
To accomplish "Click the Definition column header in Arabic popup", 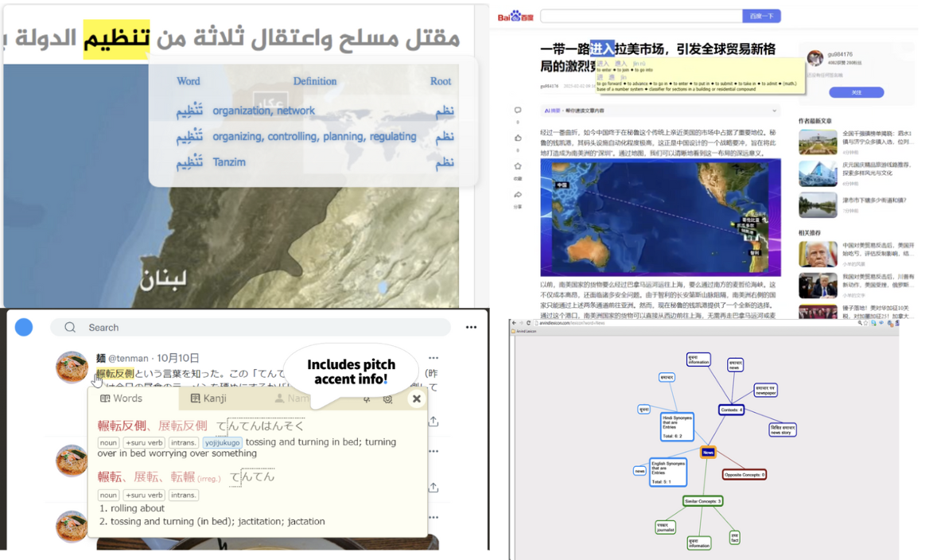I will click(315, 81).
